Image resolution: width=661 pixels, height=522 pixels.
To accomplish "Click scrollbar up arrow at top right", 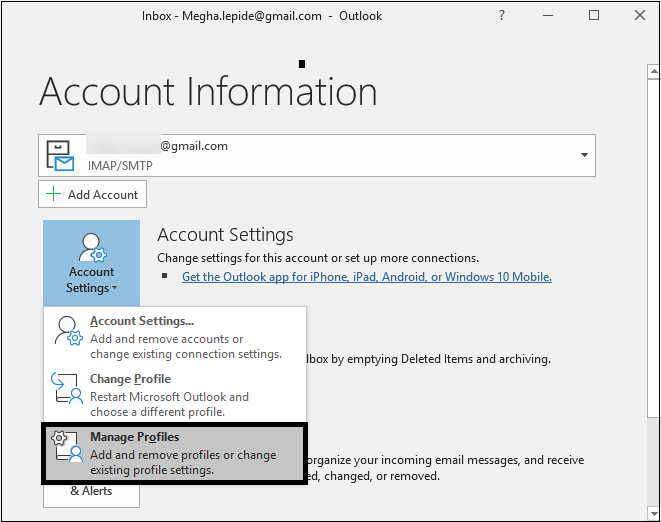I will tap(654, 72).
